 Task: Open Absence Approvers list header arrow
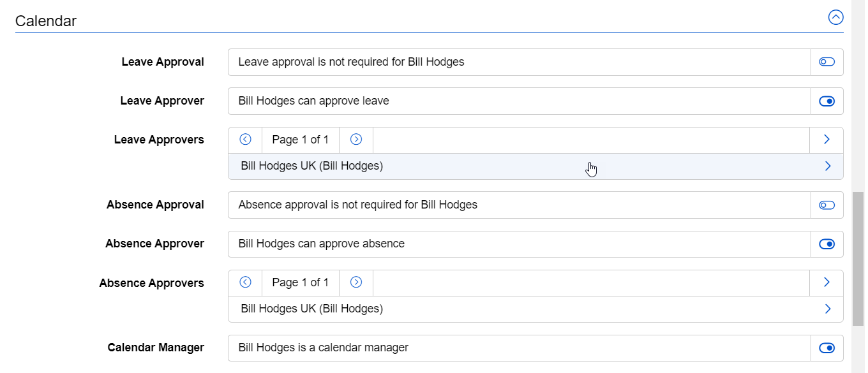point(827,282)
